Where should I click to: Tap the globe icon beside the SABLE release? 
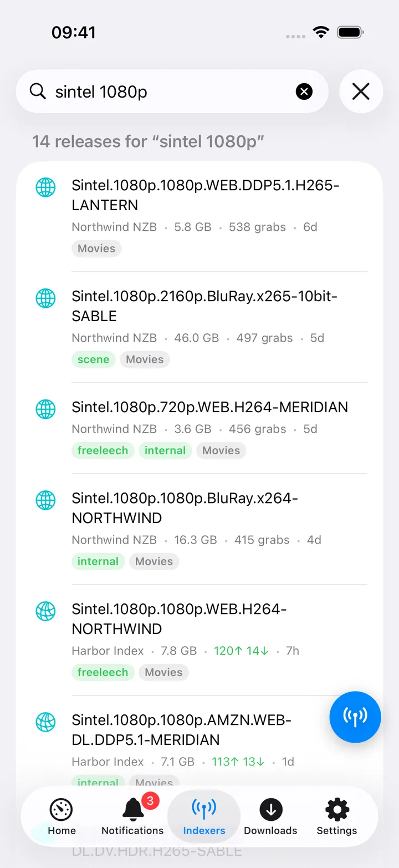[x=45, y=298]
